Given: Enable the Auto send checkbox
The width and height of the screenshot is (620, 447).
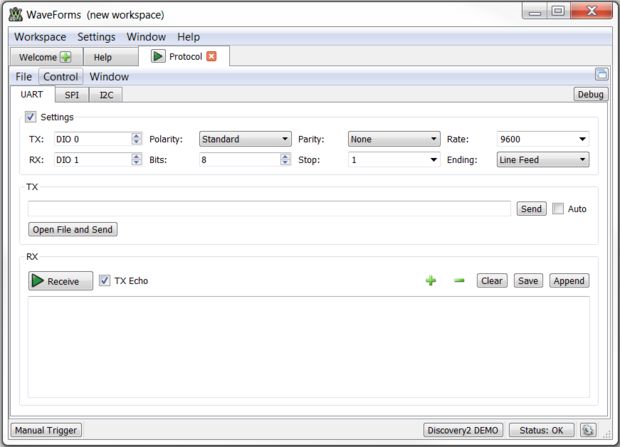Looking at the screenshot, I should click(558, 208).
